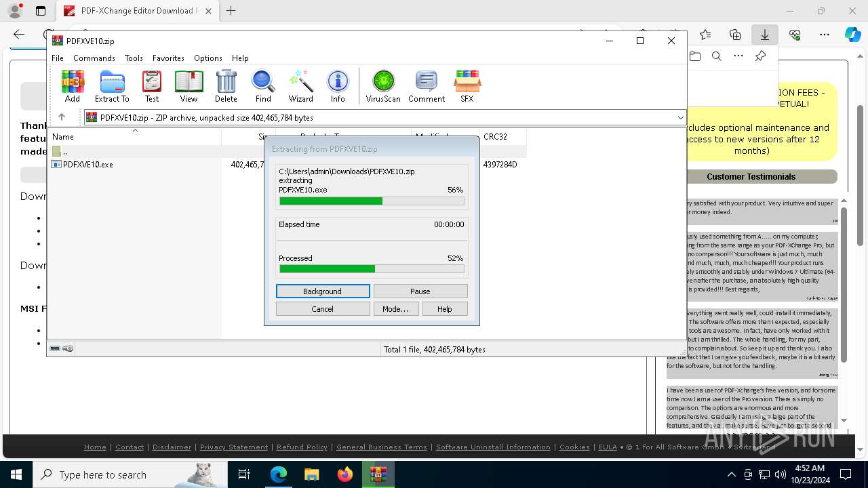Open Edge Downloads toolbar icon
Image resolution: width=868 pixels, height=488 pixels.
point(764,35)
